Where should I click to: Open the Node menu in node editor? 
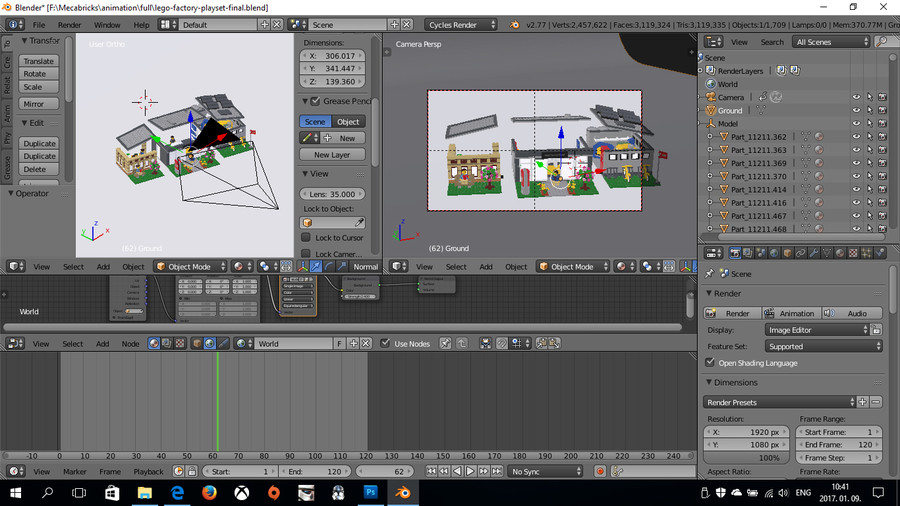[x=130, y=344]
